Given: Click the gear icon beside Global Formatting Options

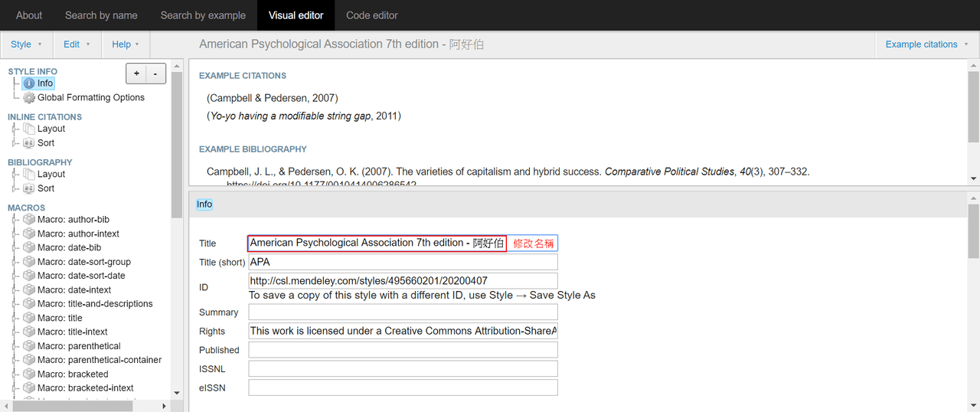Looking at the screenshot, I should [29, 98].
